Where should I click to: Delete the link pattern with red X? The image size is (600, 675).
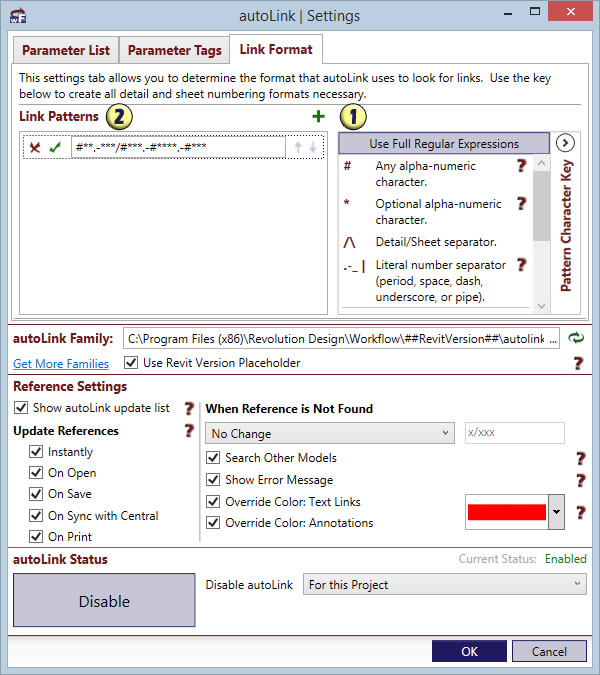pyautogui.click(x=35, y=148)
